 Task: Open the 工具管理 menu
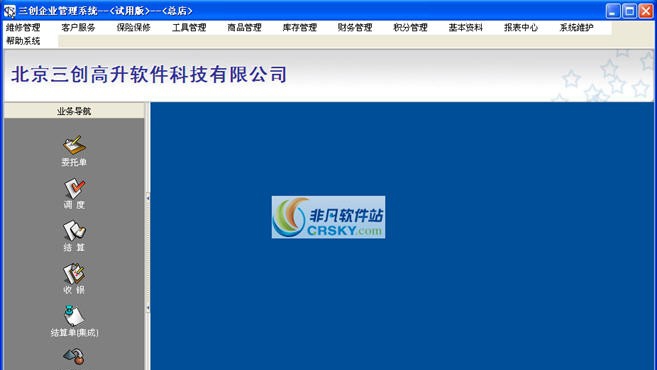(189, 28)
